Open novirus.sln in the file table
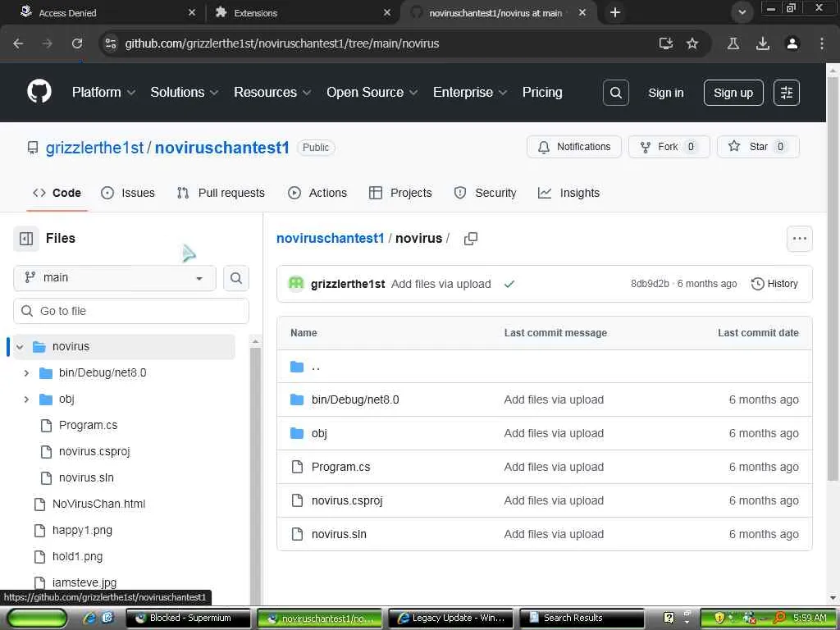Image resolution: width=840 pixels, height=630 pixels. pyautogui.click(x=339, y=535)
